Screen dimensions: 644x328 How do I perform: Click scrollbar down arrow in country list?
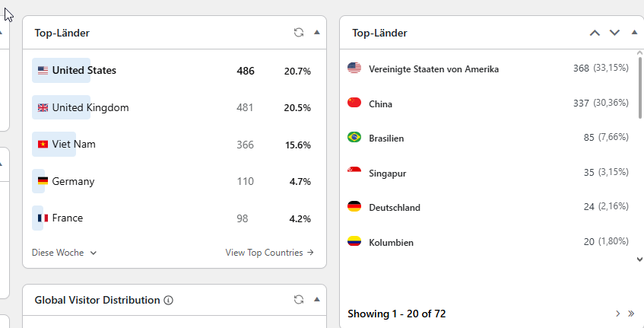pyautogui.click(x=639, y=260)
